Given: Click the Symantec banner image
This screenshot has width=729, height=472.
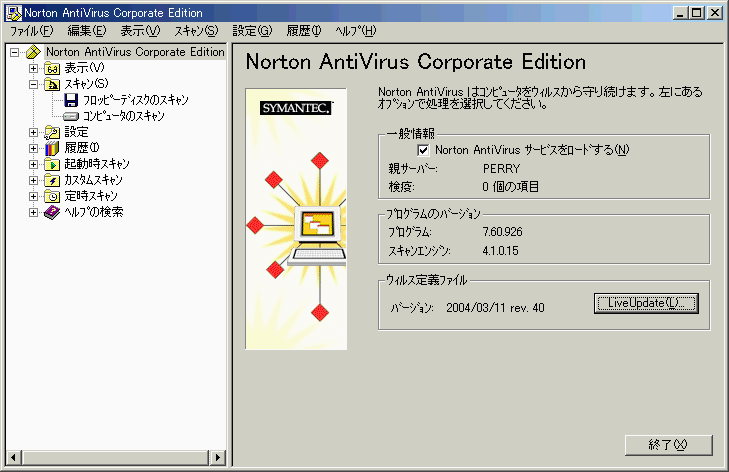Looking at the screenshot, I should coord(296,219).
